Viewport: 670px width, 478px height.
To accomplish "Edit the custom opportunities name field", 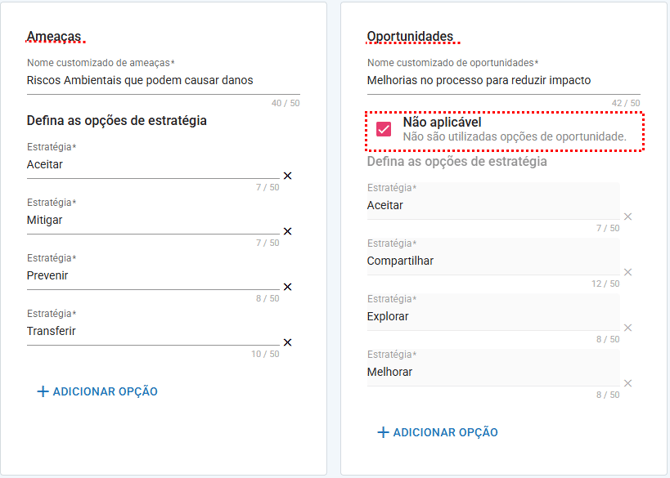I will click(x=500, y=80).
